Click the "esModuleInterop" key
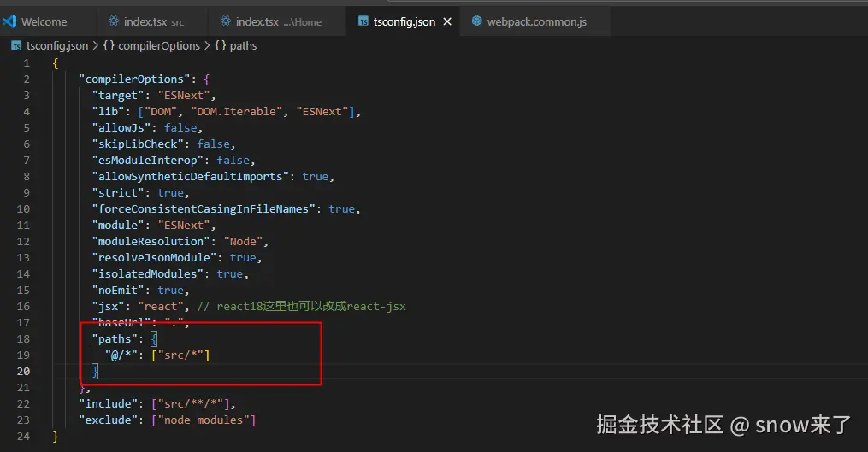The height and width of the screenshot is (452, 868). coord(148,160)
